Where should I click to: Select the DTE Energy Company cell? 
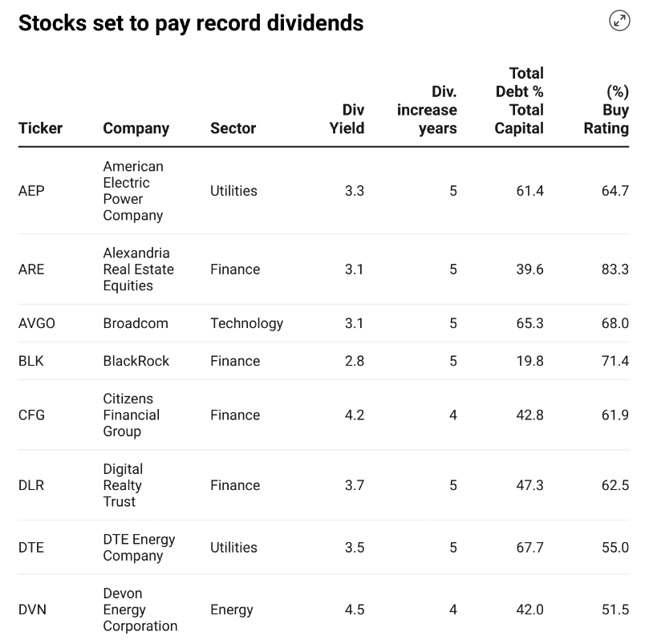(139, 548)
